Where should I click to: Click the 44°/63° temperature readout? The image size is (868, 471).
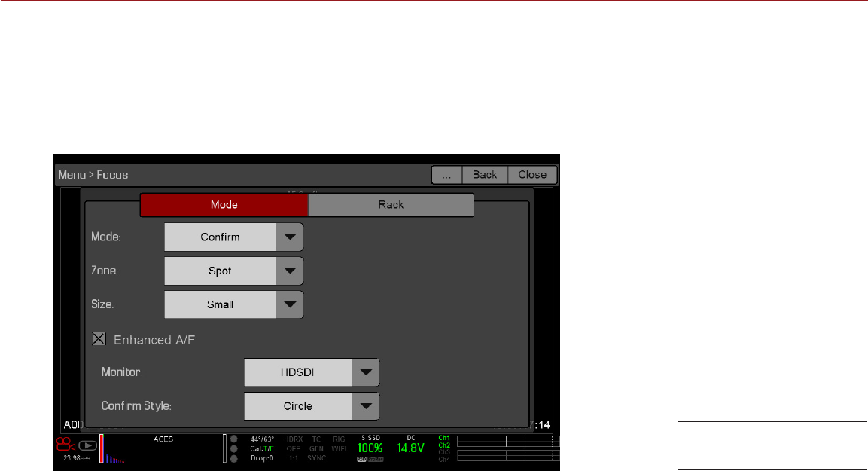pos(262,439)
